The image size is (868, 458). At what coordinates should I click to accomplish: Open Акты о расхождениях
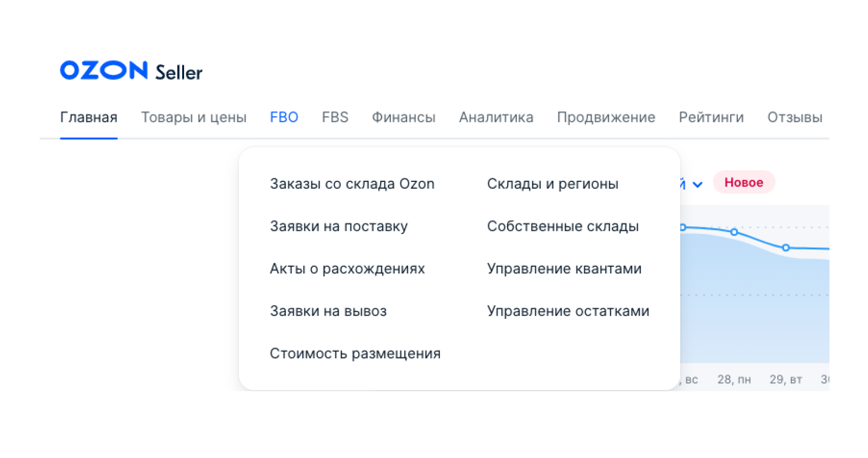347,268
